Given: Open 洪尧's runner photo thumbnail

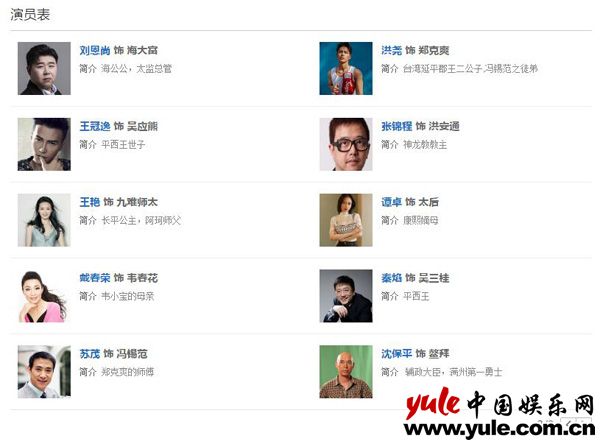Looking at the screenshot, I should pos(346,69).
